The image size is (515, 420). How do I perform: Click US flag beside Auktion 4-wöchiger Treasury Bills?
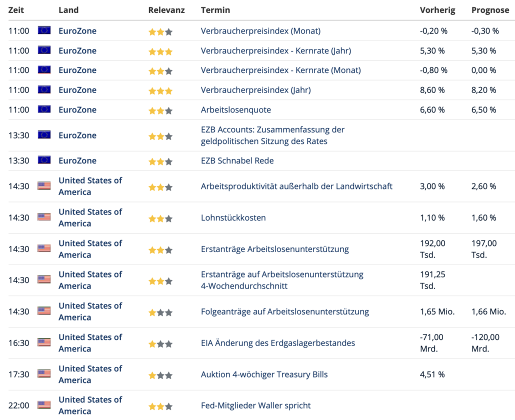44,374
